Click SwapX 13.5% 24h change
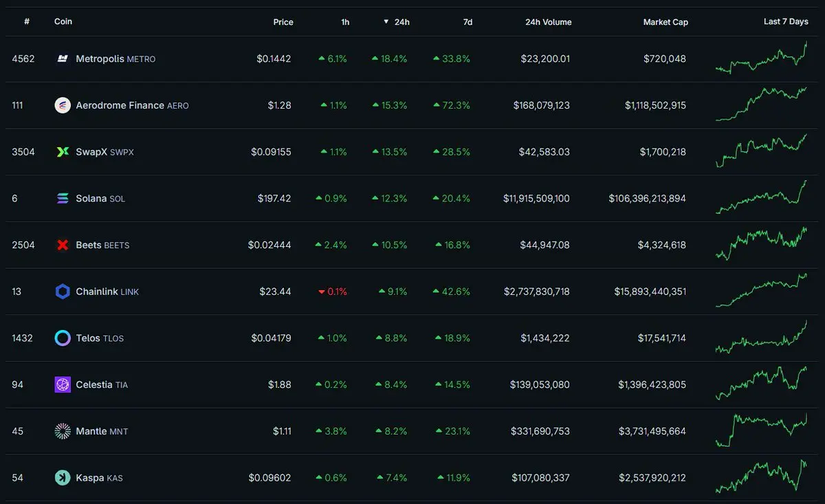Viewport: 825px width, 504px height. point(389,152)
